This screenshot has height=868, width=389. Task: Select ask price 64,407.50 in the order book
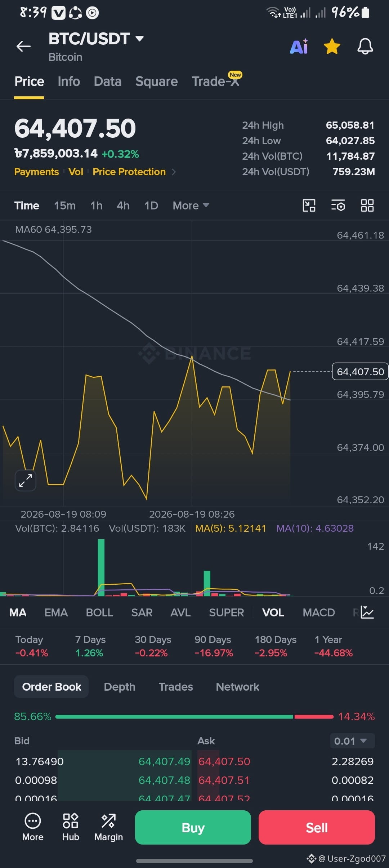(224, 761)
